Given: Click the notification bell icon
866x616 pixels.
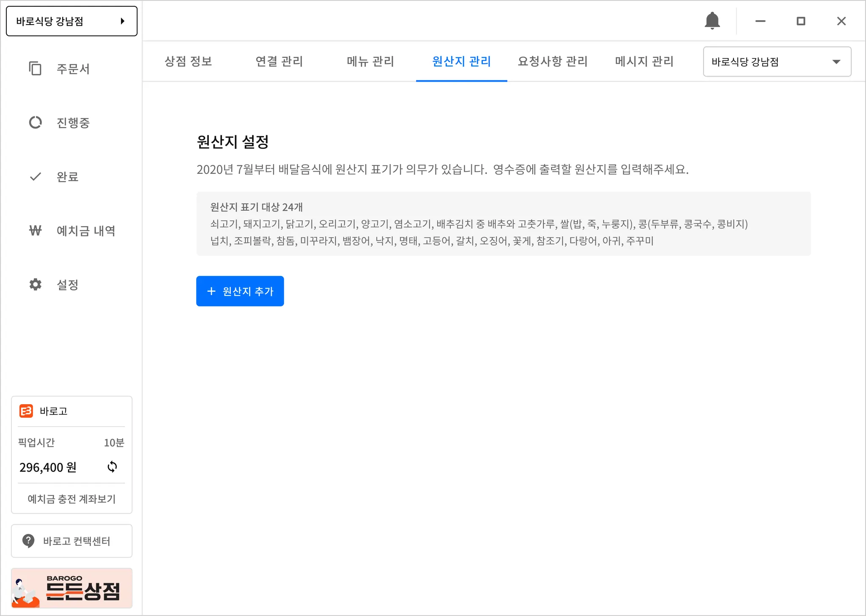Looking at the screenshot, I should pyautogui.click(x=712, y=20).
